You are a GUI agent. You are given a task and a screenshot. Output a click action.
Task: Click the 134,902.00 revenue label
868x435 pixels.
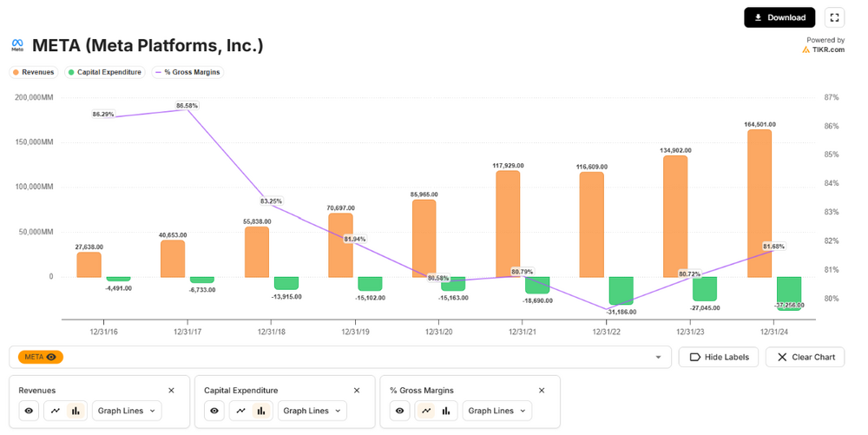click(675, 150)
